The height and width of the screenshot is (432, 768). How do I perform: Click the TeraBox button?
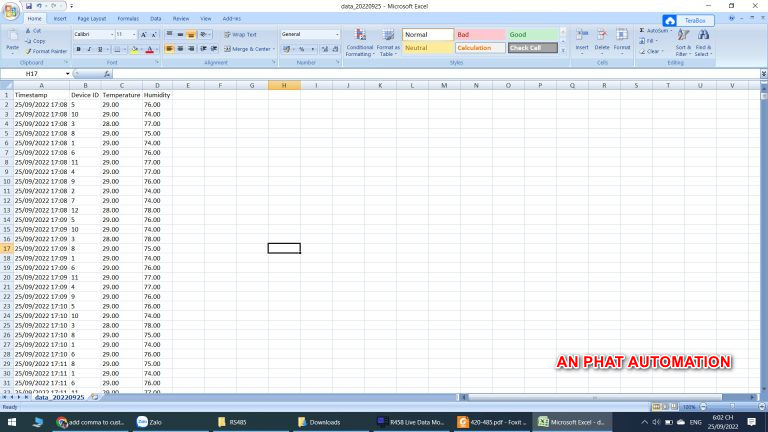pyautogui.click(x=689, y=21)
